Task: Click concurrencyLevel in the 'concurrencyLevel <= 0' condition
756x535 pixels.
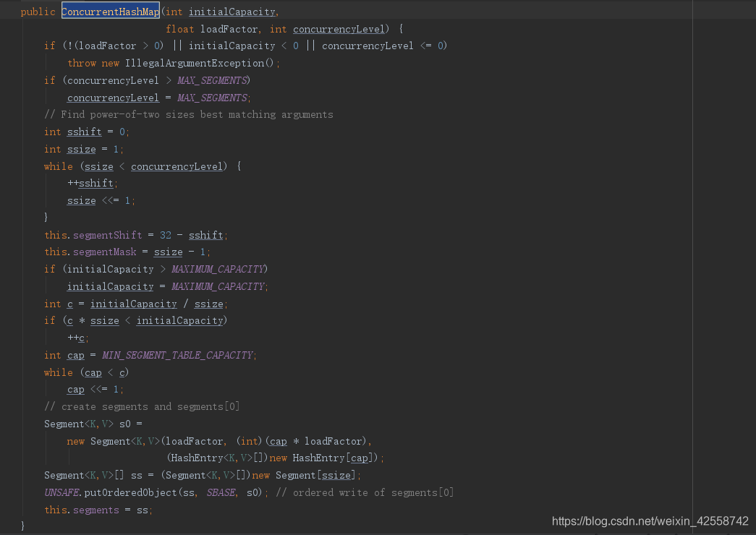Action: (x=368, y=46)
